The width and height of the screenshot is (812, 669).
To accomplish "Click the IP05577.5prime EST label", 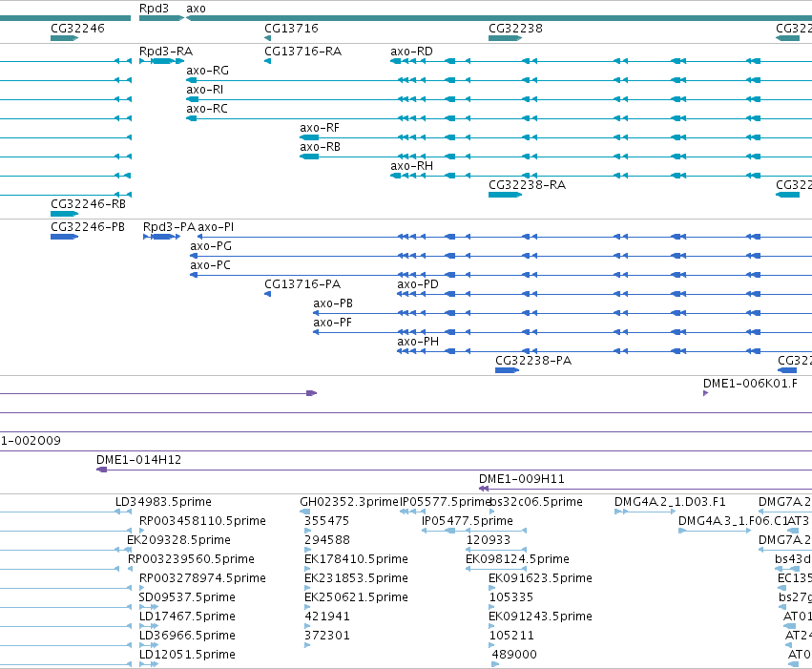I will [445, 502].
